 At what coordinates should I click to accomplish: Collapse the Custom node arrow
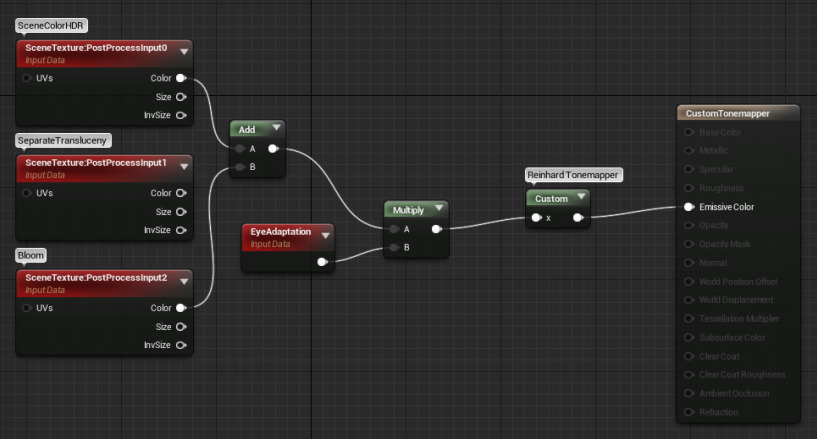[x=581, y=197]
